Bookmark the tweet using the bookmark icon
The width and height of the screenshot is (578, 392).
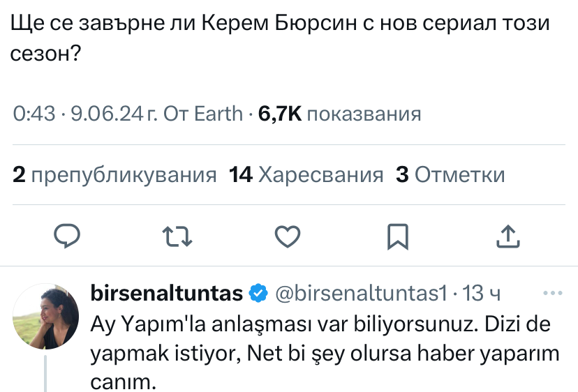click(x=397, y=236)
